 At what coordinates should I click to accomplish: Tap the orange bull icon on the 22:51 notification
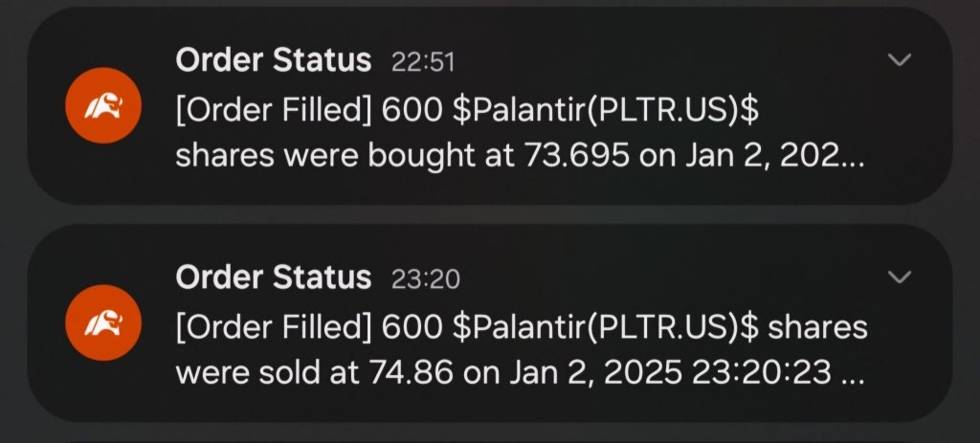click(102, 105)
